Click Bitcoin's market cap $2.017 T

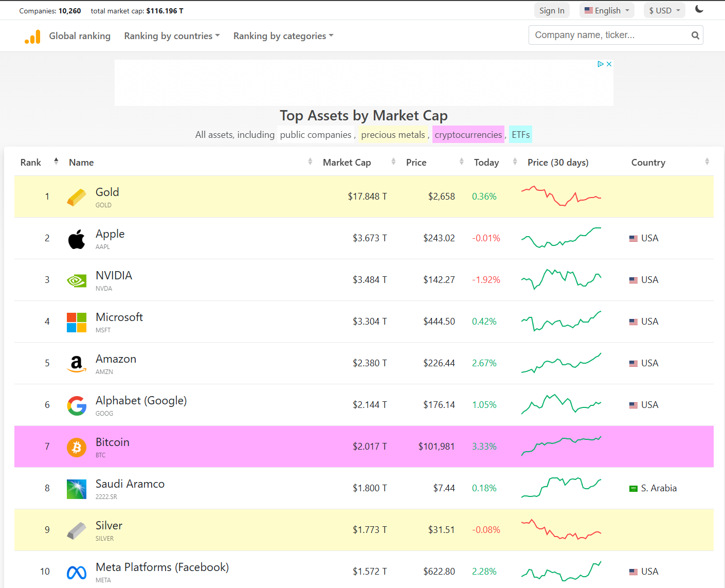370,447
